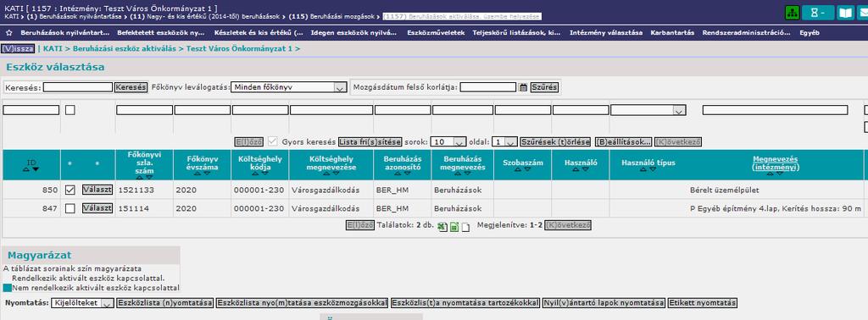This screenshot has width=868, height=320.
Task: Sort Szobaszám column ascending
Action: tap(518, 169)
